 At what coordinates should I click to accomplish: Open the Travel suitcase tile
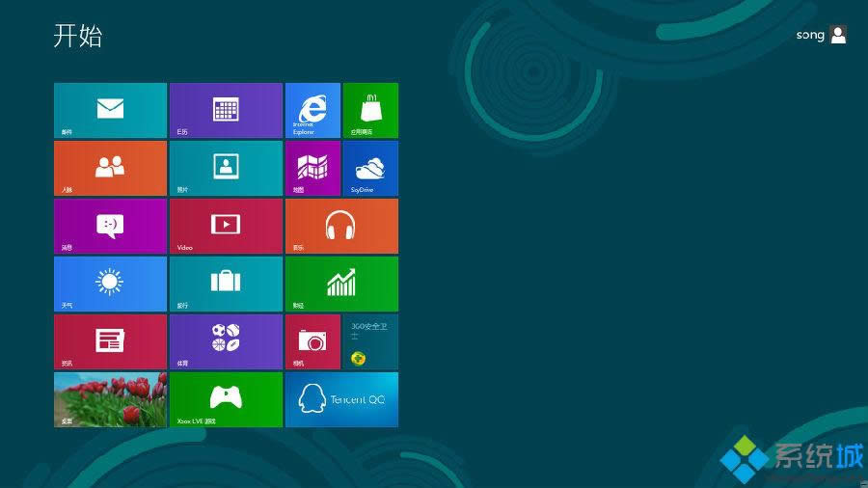[226, 284]
